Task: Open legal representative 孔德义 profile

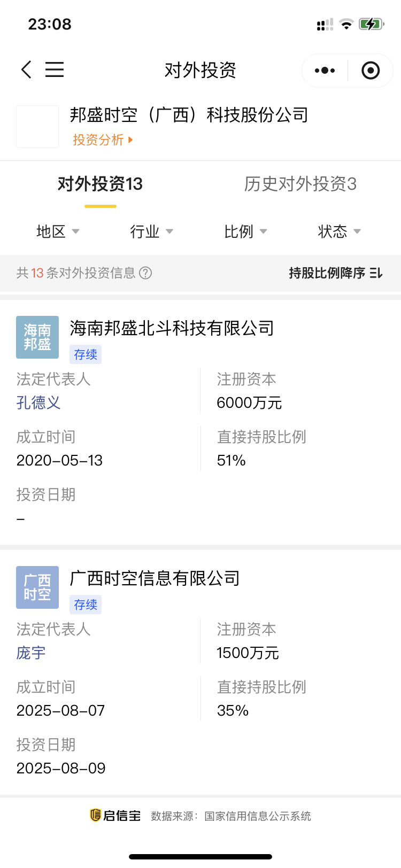Action: pyautogui.click(x=38, y=402)
